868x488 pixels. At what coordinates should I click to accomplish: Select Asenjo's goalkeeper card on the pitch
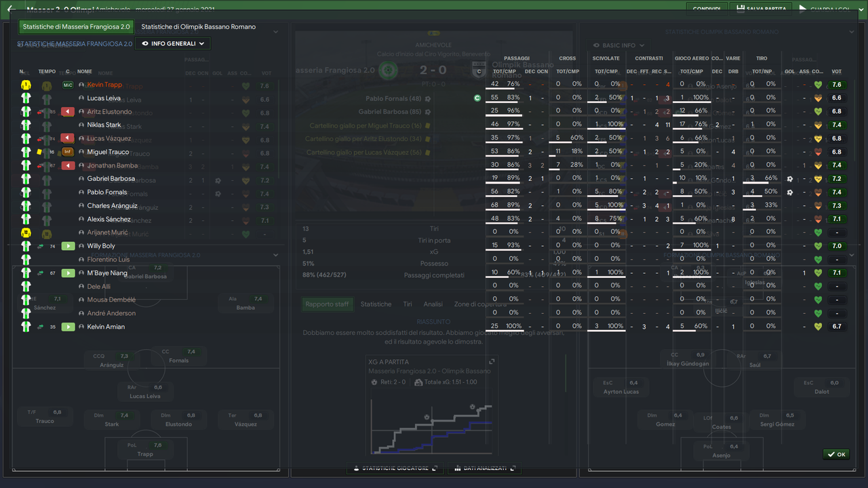coord(721,451)
